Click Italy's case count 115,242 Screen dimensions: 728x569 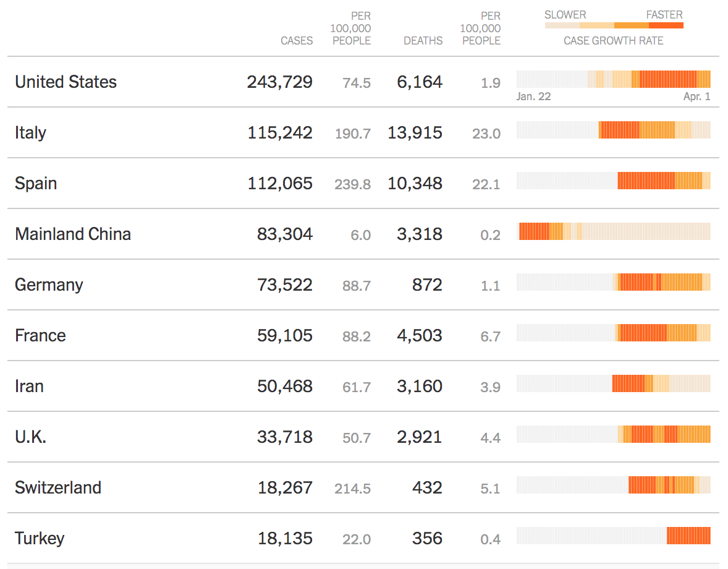280,132
